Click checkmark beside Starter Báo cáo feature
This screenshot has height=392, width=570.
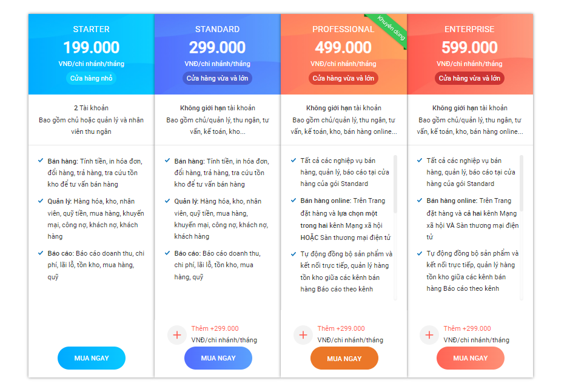41,253
